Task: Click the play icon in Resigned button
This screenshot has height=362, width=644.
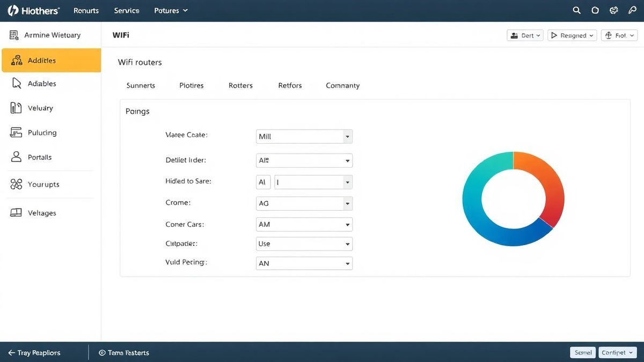Action: pyautogui.click(x=554, y=35)
